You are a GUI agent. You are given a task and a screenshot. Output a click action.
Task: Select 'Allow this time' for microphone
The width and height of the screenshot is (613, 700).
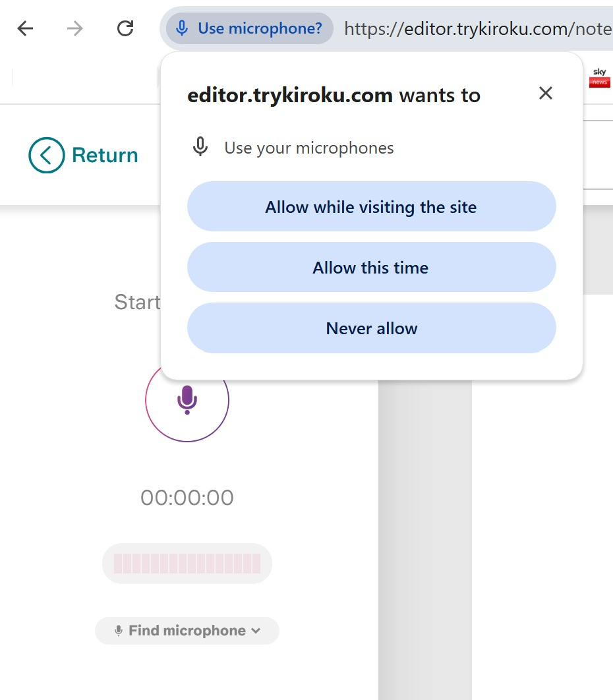371,268
